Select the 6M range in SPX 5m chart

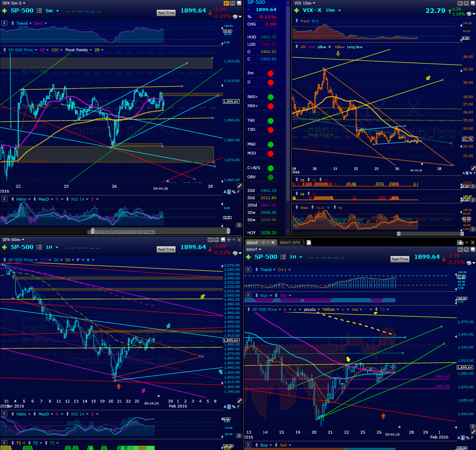pos(112,232)
